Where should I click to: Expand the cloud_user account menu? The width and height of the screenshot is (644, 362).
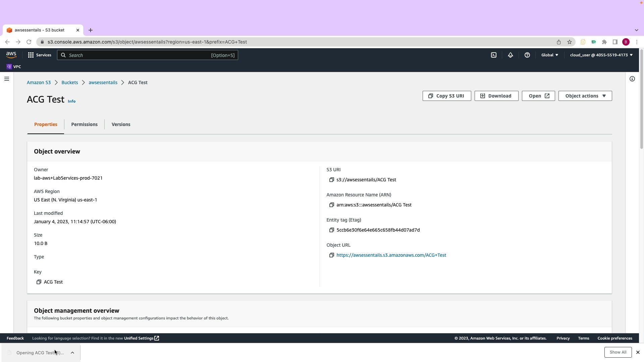[601, 55]
